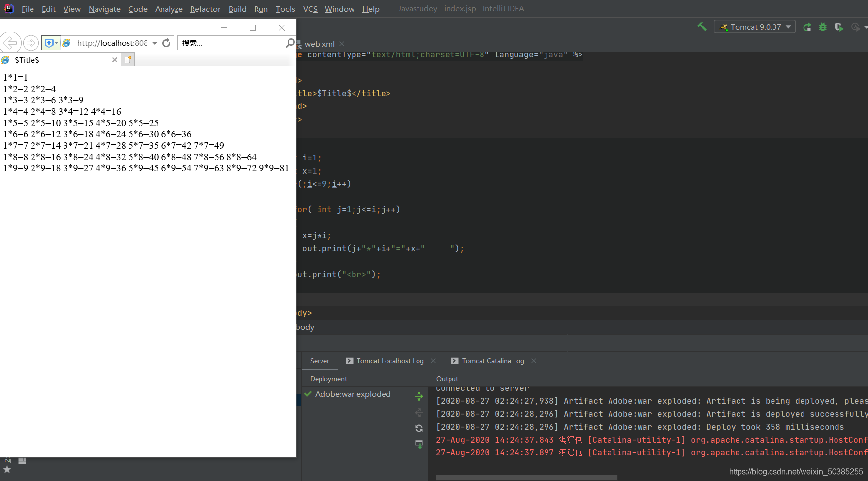The image size is (868, 481).
Task: Close the $Title$ browser tab
Action: click(x=115, y=60)
